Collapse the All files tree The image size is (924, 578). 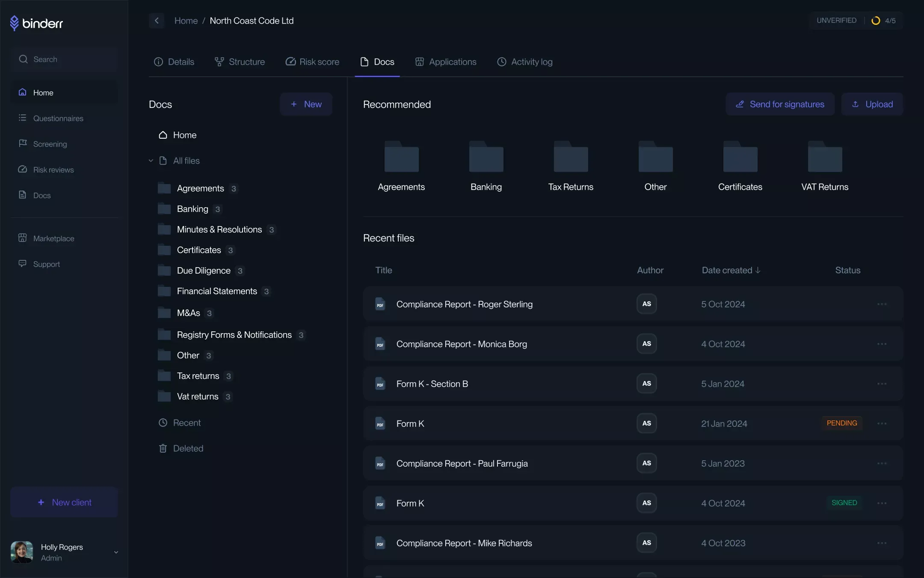click(151, 161)
